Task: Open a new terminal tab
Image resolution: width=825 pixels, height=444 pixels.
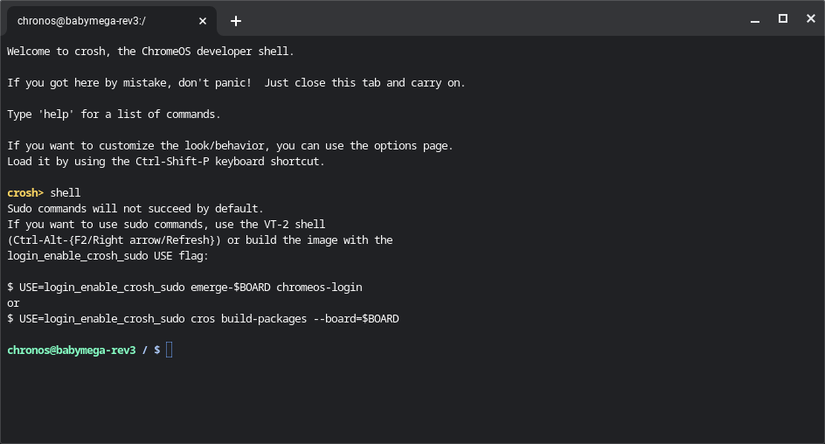Action: pos(236,20)
